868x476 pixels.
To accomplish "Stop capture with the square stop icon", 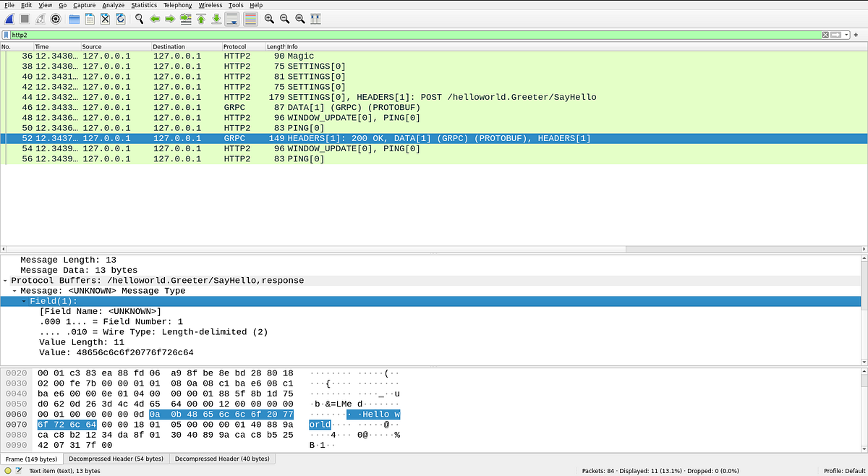I will pos(25,19).
